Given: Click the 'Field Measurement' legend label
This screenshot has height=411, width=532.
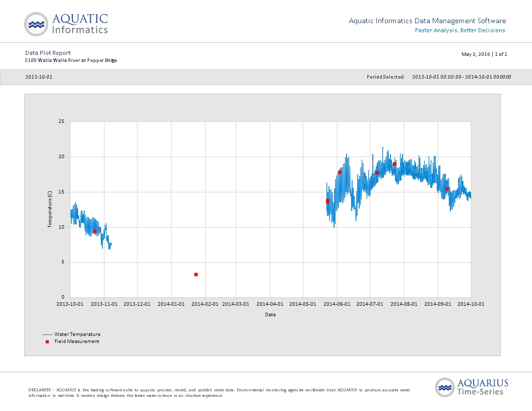Looking at the screenshot, I should [x=77, y=341].
